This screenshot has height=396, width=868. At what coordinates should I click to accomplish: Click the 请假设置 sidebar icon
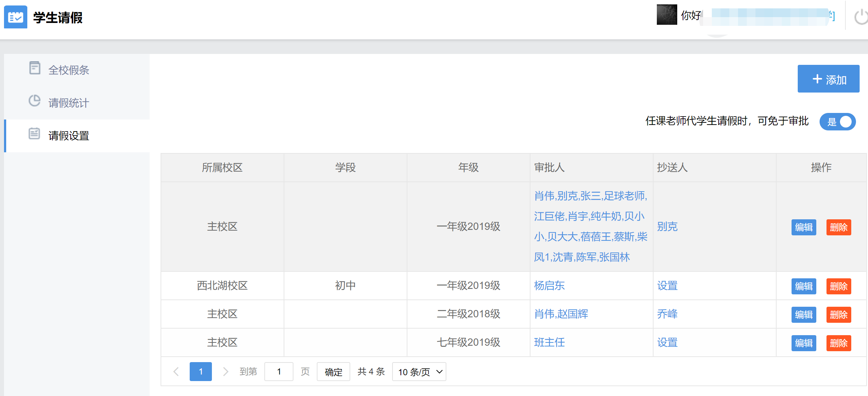[35, 134]
